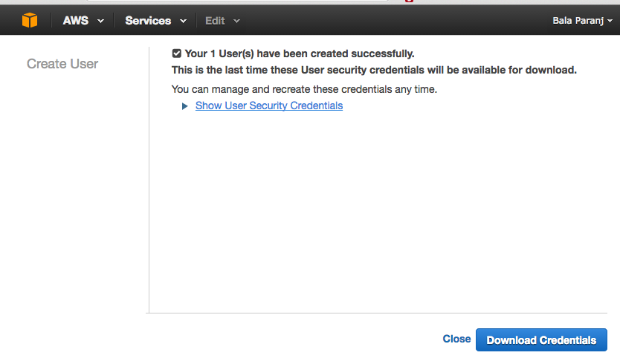Click the Bala Paranj account name
The image size is (620, 364).
[x=578, y=21]
